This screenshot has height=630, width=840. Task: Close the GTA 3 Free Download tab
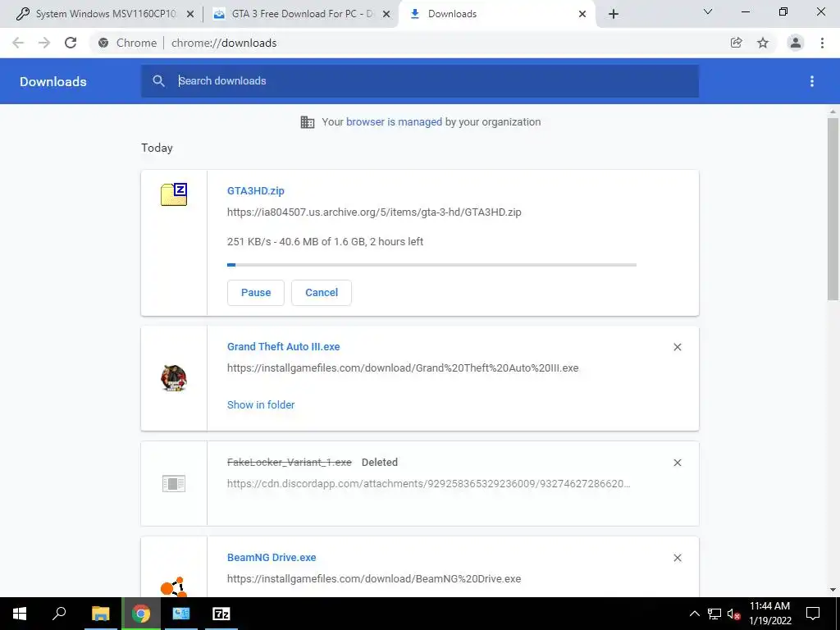386,14
